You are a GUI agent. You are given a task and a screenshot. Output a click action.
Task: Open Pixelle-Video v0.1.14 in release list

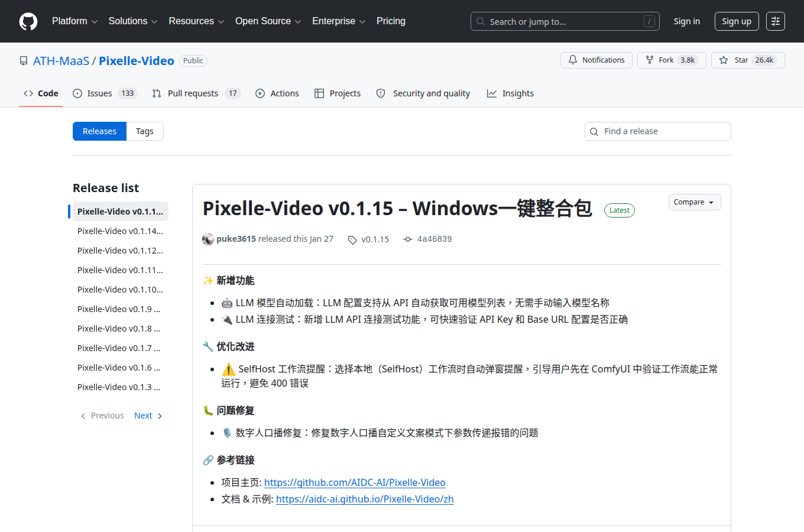[120, 231]
